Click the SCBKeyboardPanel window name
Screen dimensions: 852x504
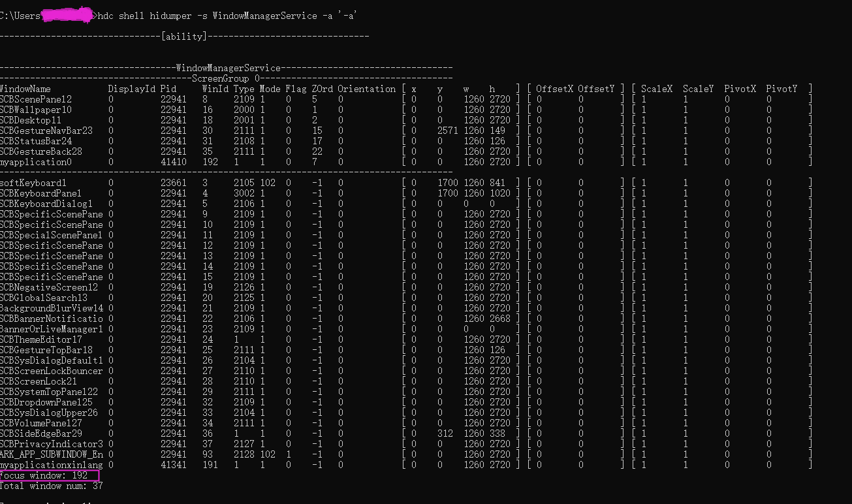pyautogui.click(x=41, y=193)
